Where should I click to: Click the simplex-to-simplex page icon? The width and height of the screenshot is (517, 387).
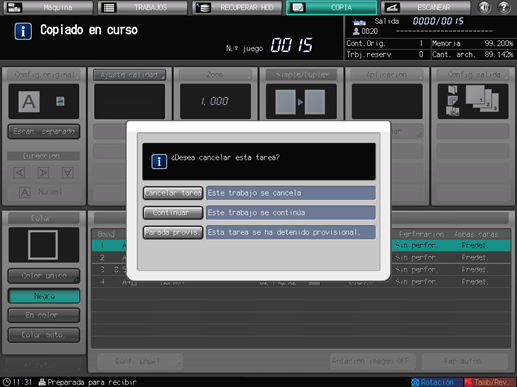(x=301, y=102)
